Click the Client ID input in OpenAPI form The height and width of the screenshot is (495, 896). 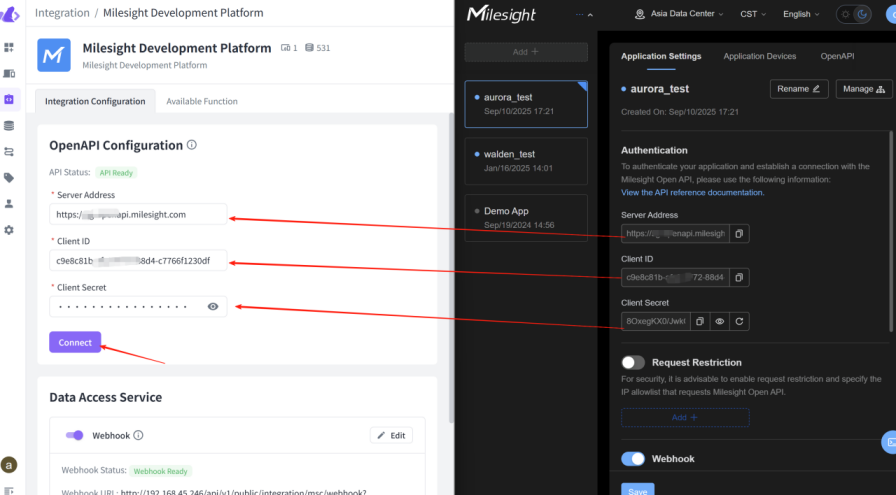(x=138, y=261)
